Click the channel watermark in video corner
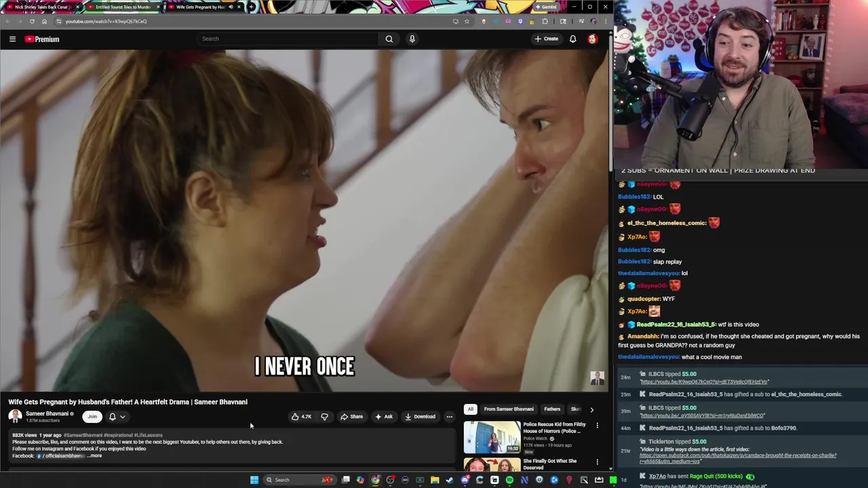 pyautogui.click(x=597, y=378)
